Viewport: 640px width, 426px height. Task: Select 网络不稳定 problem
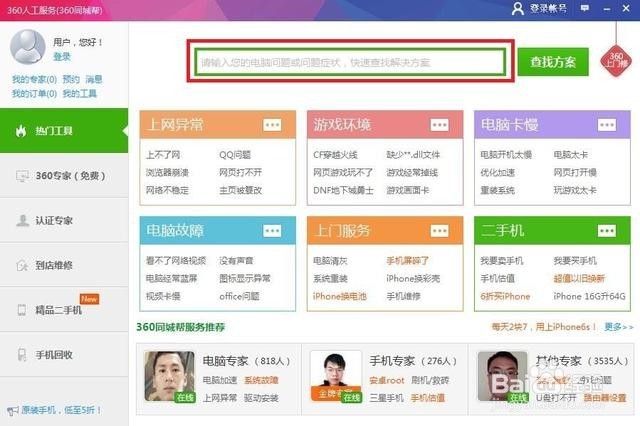(167, 190)
